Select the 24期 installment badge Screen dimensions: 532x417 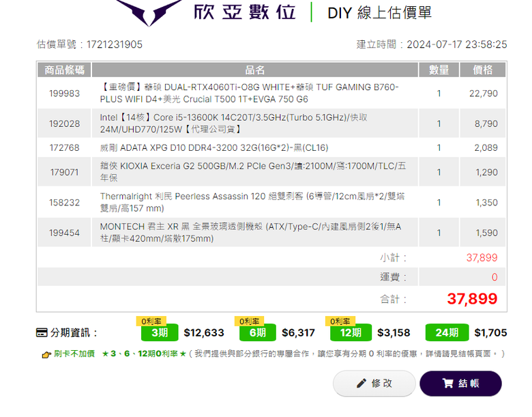447,332
